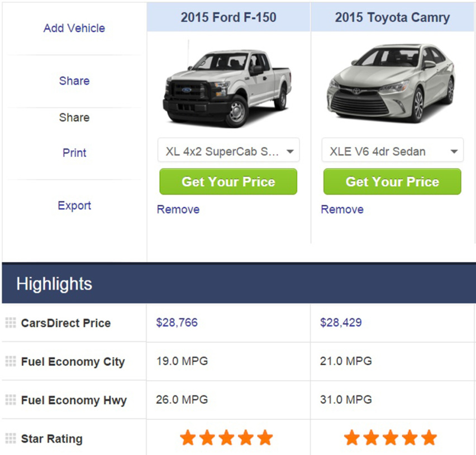Image resolution: width=476 pixels, height=455 pixels.
Task: Click the $28,766 CarsDirect price link
Action: 177,323
